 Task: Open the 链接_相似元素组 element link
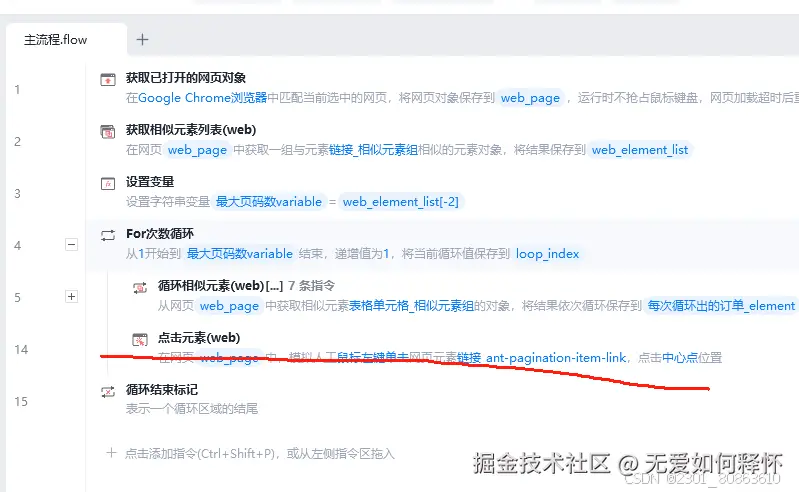coord(373,150)
